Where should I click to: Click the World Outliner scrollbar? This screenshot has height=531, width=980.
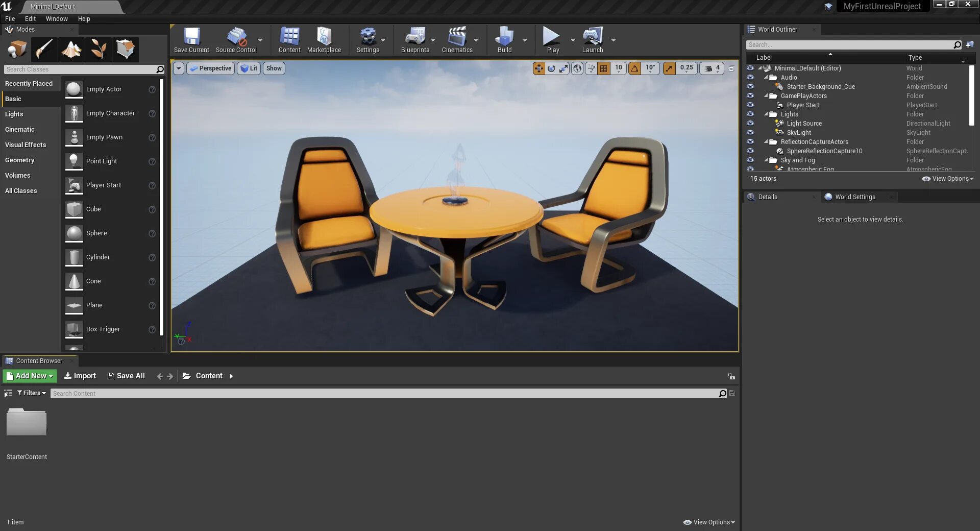[x=972, y=96]
